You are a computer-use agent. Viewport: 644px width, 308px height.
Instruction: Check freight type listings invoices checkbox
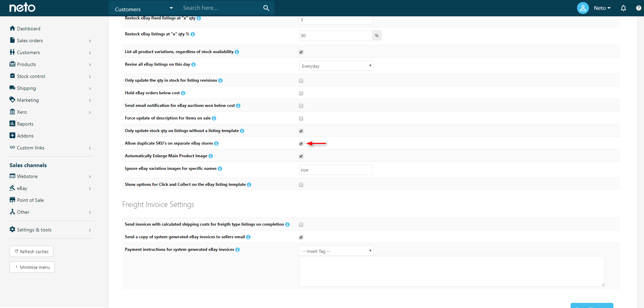301,225
